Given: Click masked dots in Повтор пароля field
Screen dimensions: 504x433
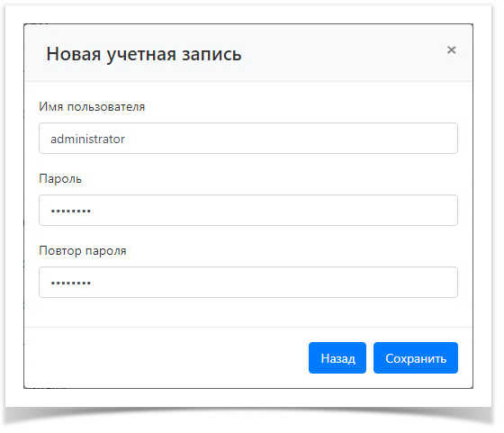Looking at the screenshot, I should (x=71, y=284).
